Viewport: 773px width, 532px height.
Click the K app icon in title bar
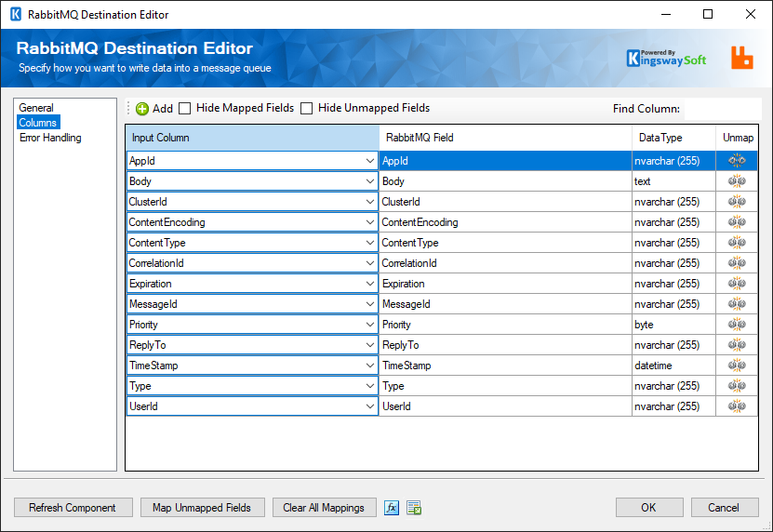click(x=16, y=14)
